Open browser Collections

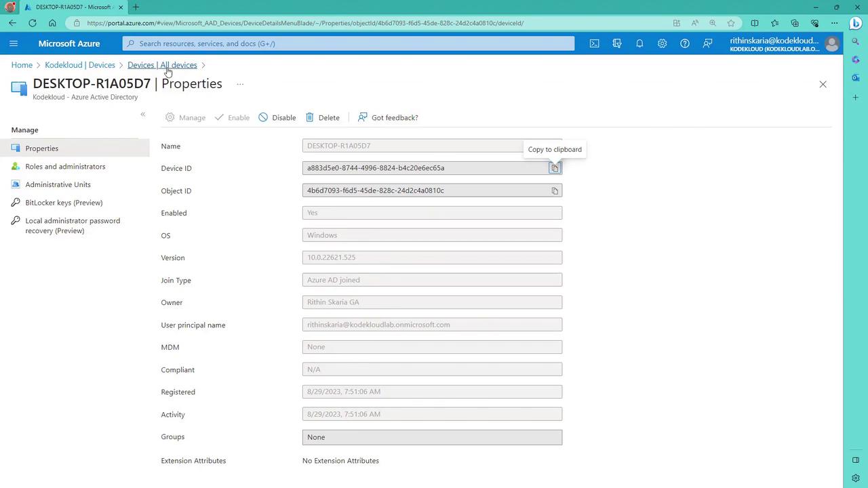click(x=795, y=23)
